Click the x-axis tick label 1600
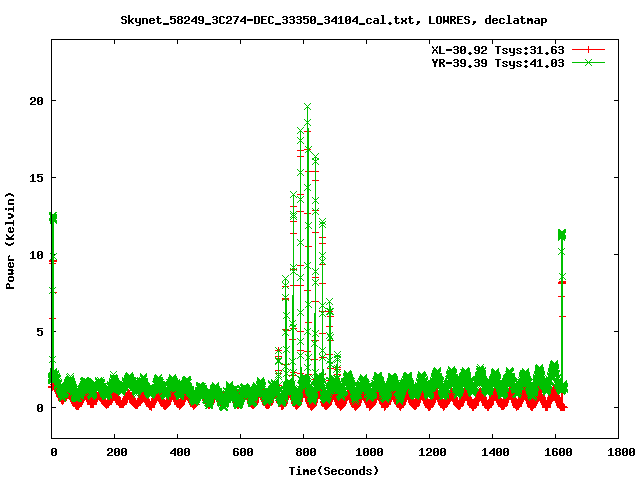The height and width of the screenshot is (480, 640). coord(558,452)
